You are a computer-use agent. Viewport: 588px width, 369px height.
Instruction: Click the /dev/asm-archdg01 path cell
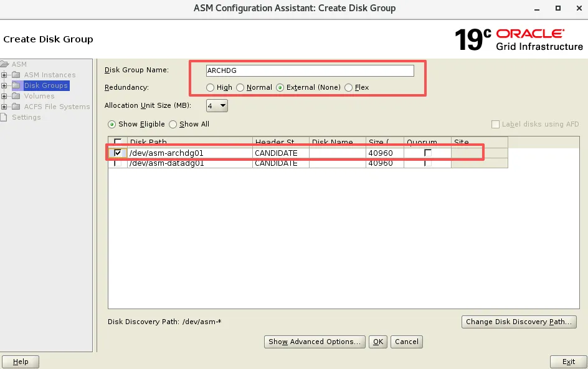[190, 153]
